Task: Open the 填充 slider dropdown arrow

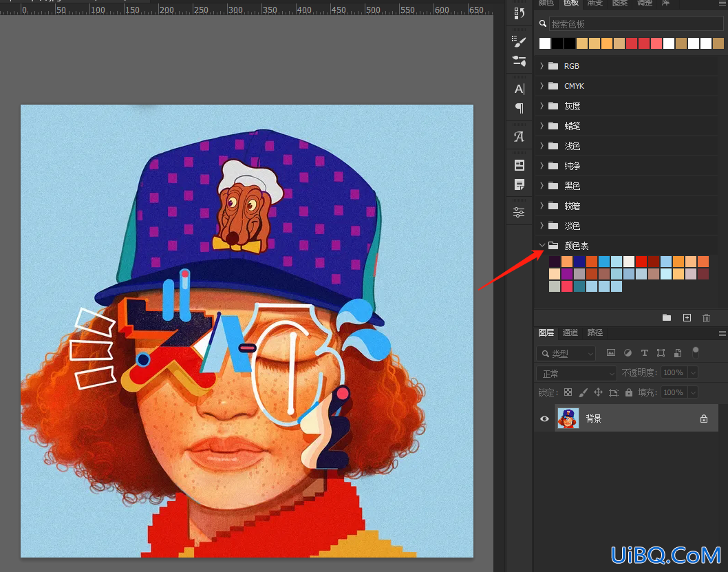Action: pos(693,392)
